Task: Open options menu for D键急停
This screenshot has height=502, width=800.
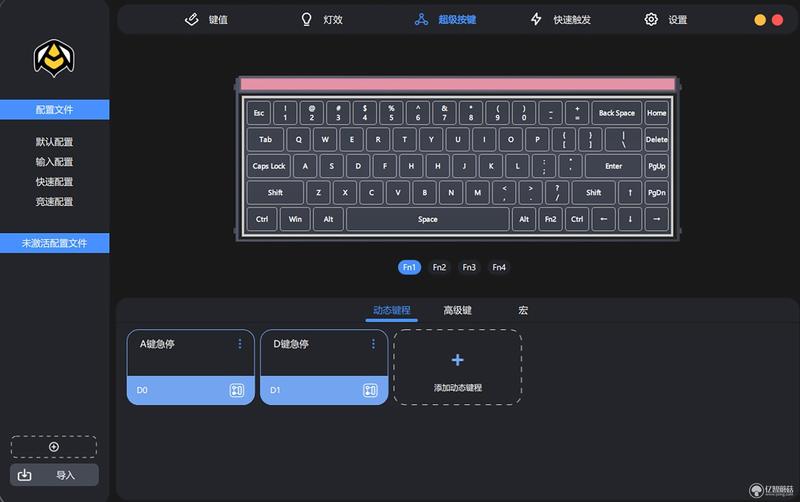Action: [x=373, y=344]
